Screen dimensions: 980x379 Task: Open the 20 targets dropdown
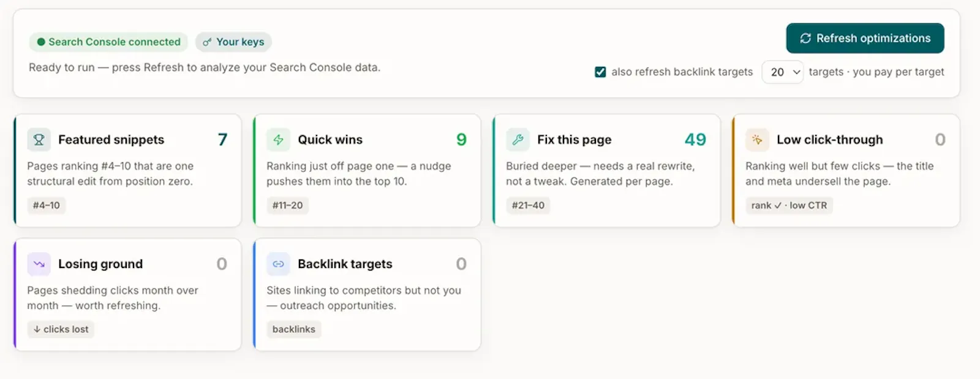(x=782, y=72)
